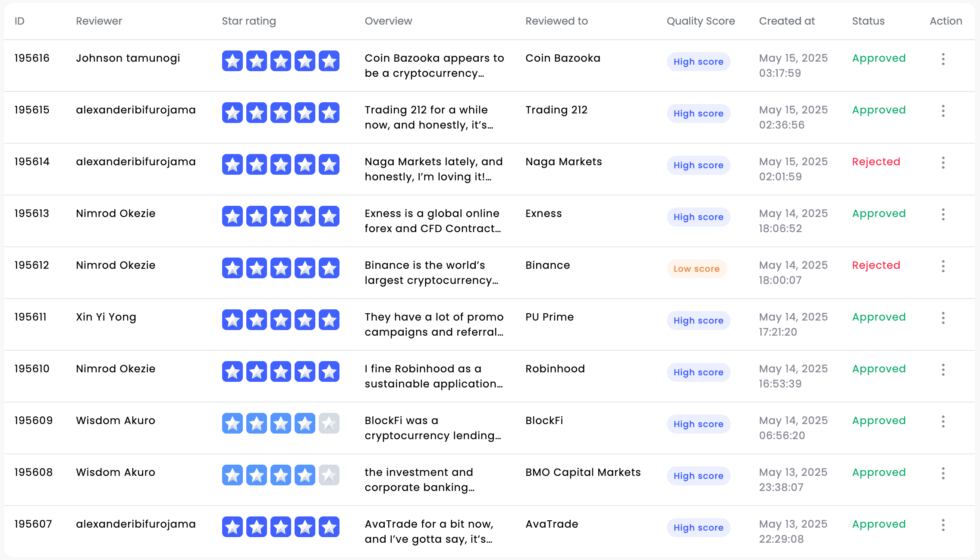Click the Created at column header
Viewport: 980px width, 560px height.
(x=787, y=21)
